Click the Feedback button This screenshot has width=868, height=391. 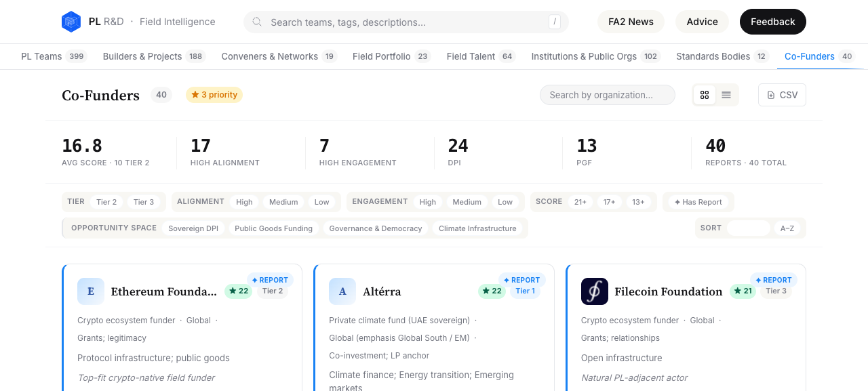(x=772, y=22)
